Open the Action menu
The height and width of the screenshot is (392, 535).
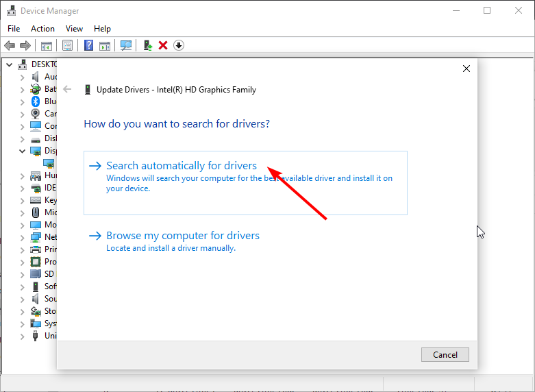tap(42, 29)
